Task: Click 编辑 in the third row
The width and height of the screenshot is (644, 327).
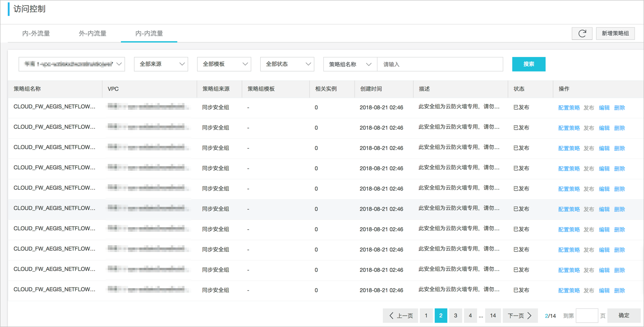Action: pyautogui.click(x=604, y=149)
